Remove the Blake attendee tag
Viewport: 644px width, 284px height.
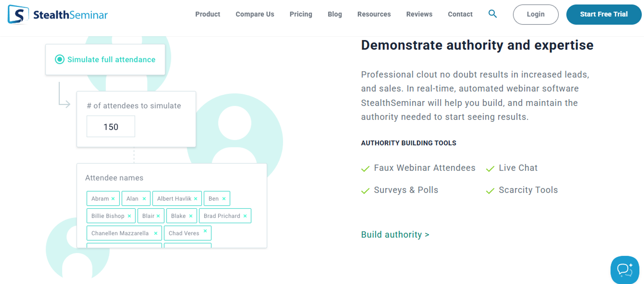click(191, 216)
